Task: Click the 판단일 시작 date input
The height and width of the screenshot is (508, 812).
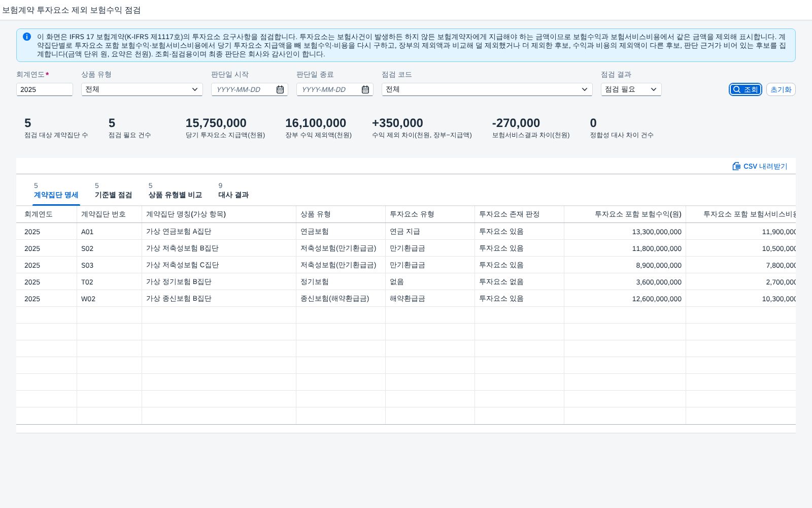Action: [244, 89]
